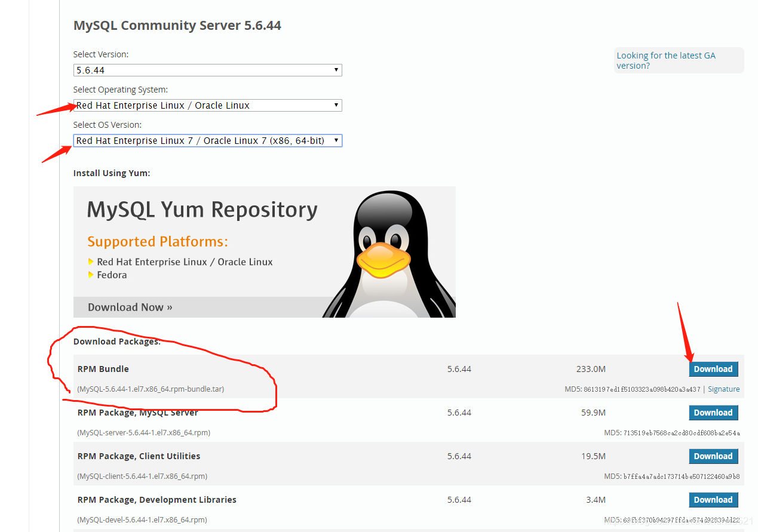
Task: Open the Select OS Version dropdown
Action: pos(207,140)
